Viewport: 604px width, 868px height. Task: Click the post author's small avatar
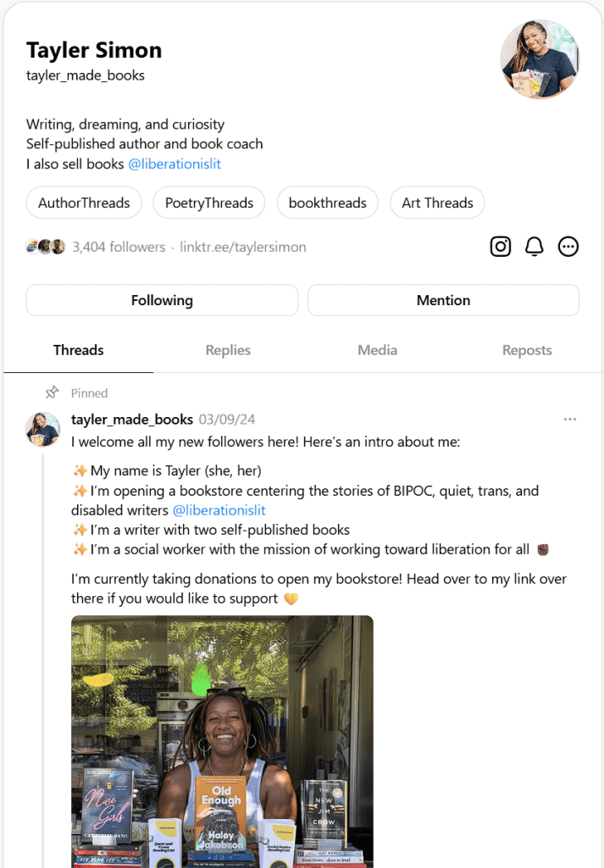43,430
